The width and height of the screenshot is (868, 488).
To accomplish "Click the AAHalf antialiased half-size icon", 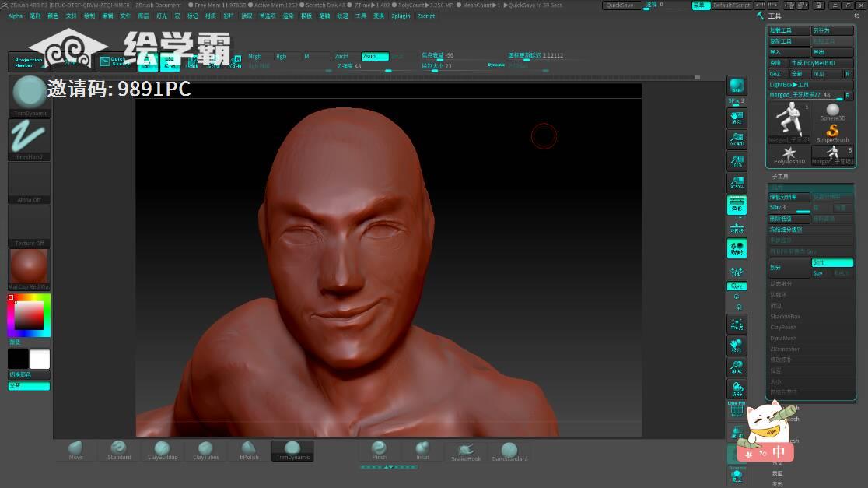I will (x=737, y=182).
